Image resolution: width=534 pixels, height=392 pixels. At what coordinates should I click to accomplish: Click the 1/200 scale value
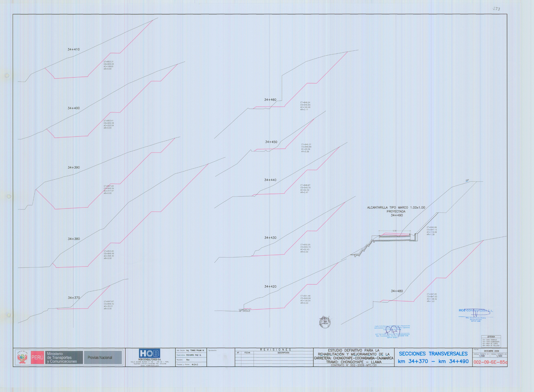pos(482,356)
